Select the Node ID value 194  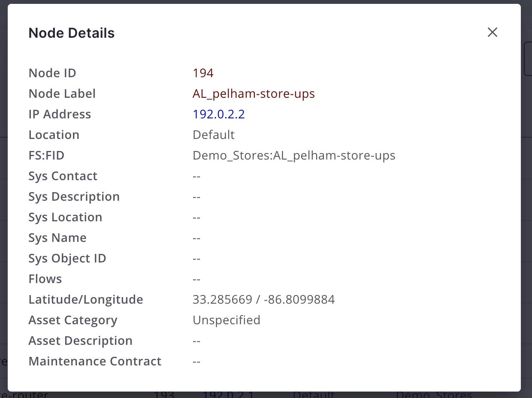[203, 72]
